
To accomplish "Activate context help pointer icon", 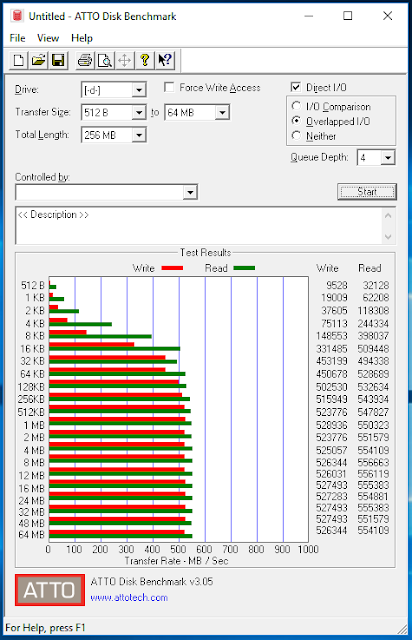I will [164, 60].
